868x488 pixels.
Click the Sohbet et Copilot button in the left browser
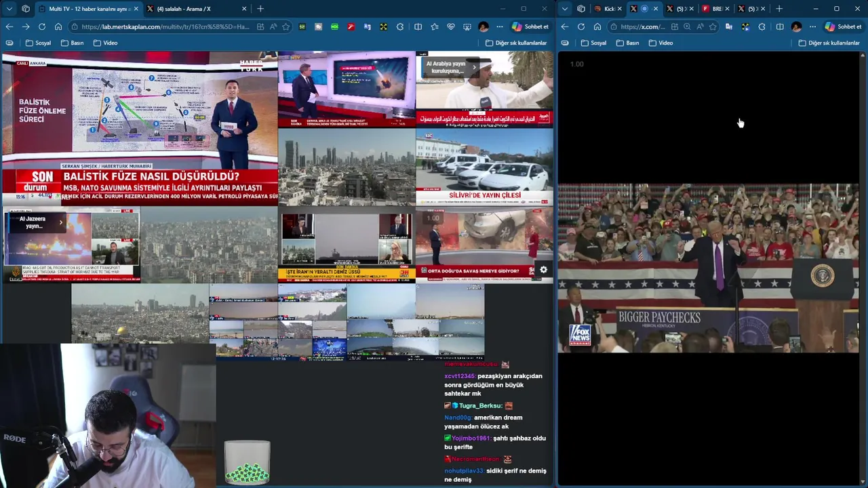530,26
